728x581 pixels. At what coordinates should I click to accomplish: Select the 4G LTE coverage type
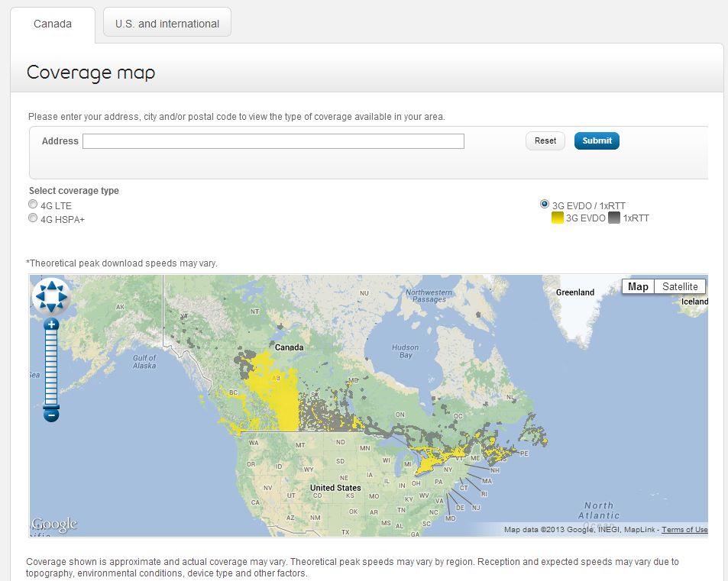[x=33, y=205]
